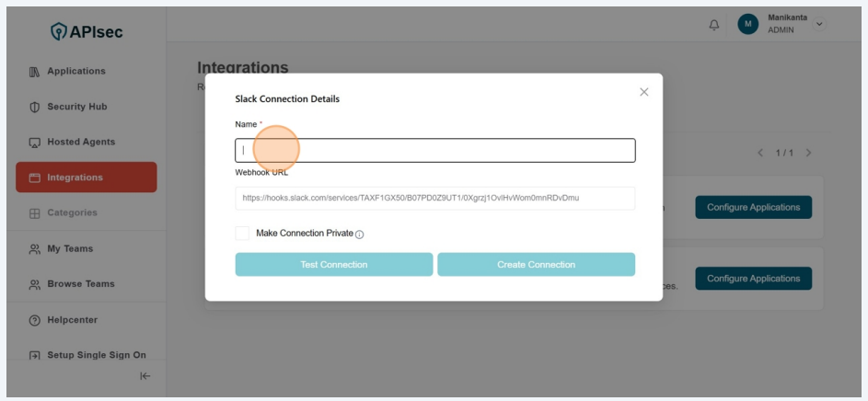Open Browse Teams in the sidebar

point(81,284)
